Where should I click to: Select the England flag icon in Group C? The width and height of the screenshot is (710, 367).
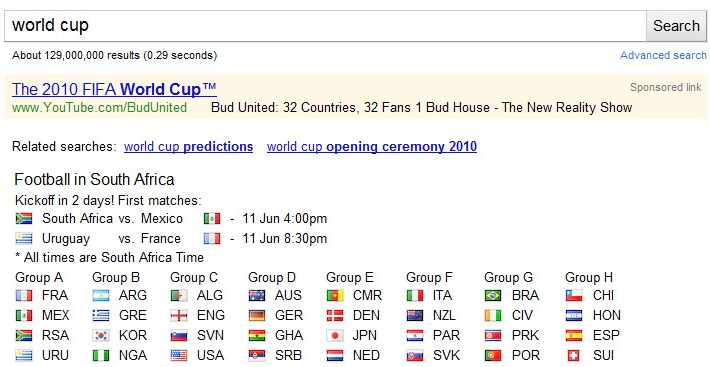179,316
